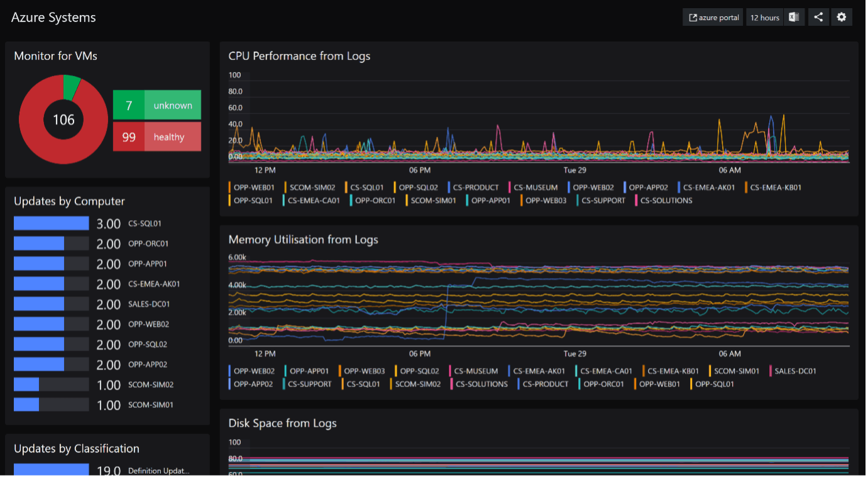Viewport: 868px width, 478px height.
Task: Open dashboard settings gear icon
Action: pos(842,18)
